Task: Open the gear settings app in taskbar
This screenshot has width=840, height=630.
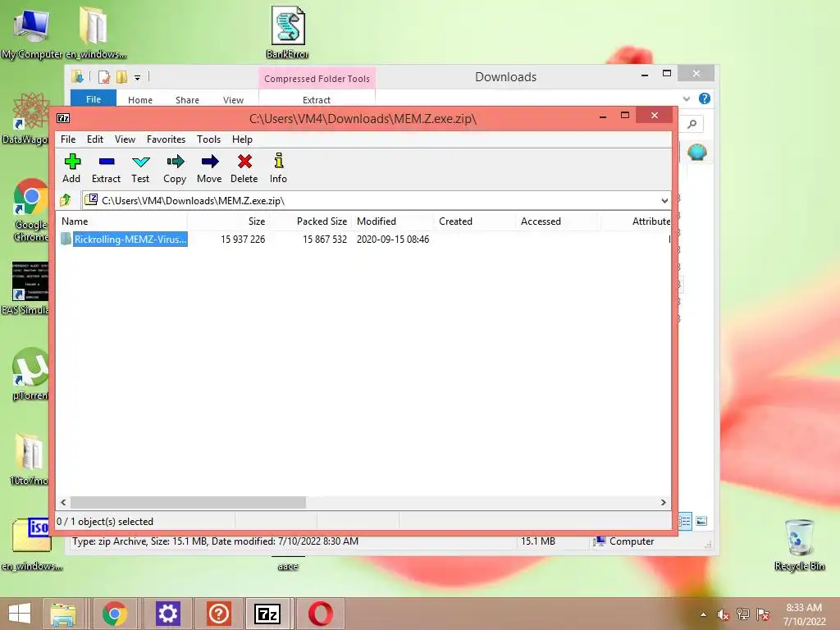Action: coord(167,614)
